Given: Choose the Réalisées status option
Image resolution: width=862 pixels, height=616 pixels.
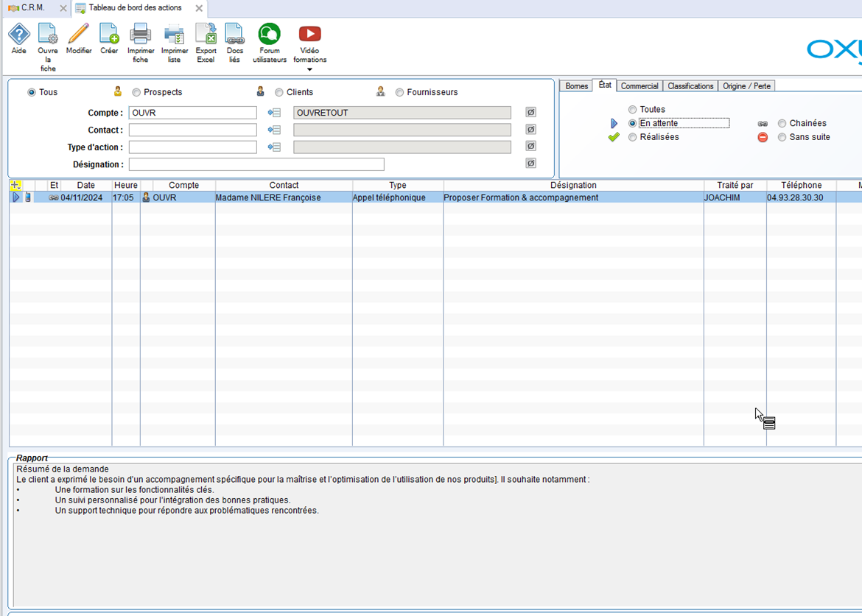Looking at the screenshot, I should click(633, 138).
